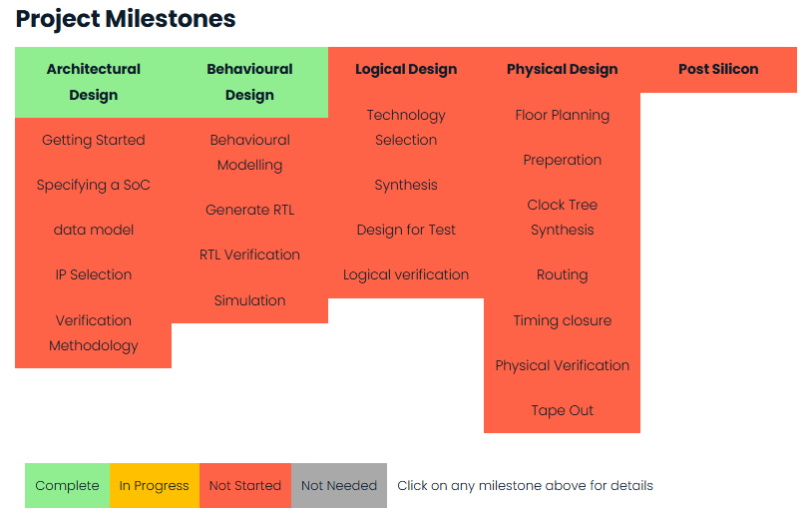
Task: Click the green Complete legend swatch
Action: 67,486
